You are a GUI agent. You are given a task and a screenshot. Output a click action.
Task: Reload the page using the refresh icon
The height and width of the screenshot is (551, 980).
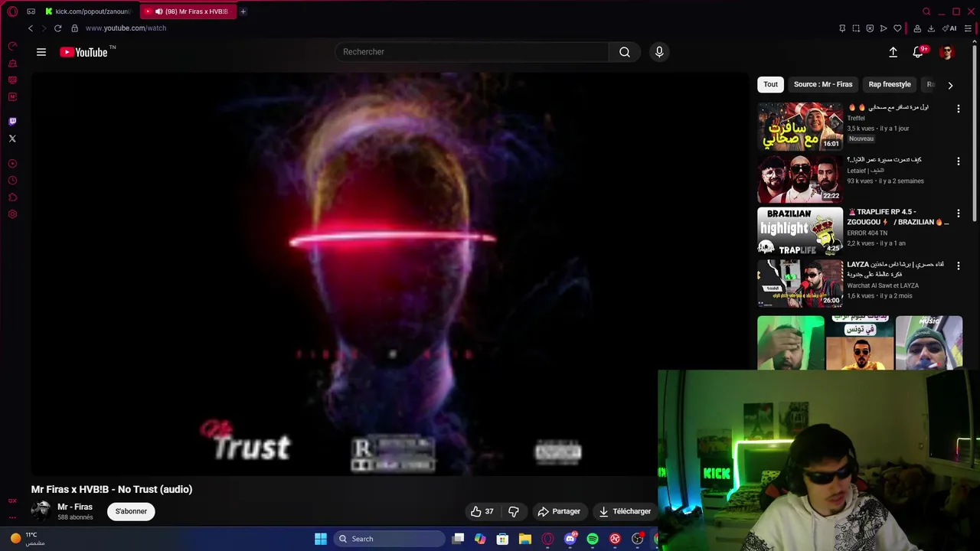tap(57, 28)
